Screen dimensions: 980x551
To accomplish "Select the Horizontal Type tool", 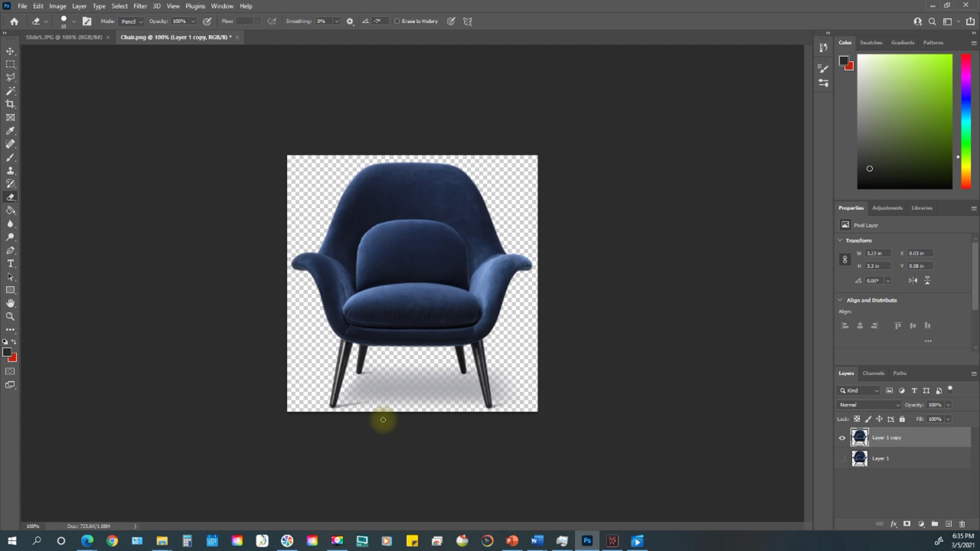I will tap(10, 264).
